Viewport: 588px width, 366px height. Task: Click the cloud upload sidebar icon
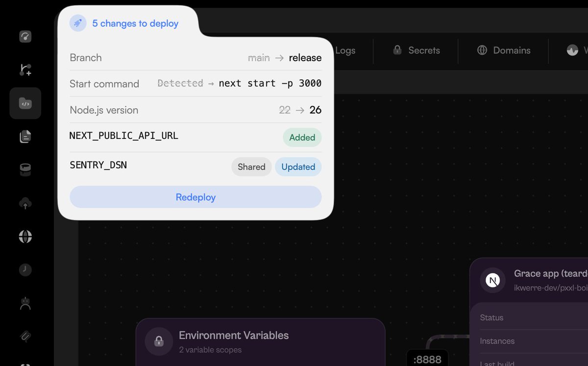[x=25, y=203]
